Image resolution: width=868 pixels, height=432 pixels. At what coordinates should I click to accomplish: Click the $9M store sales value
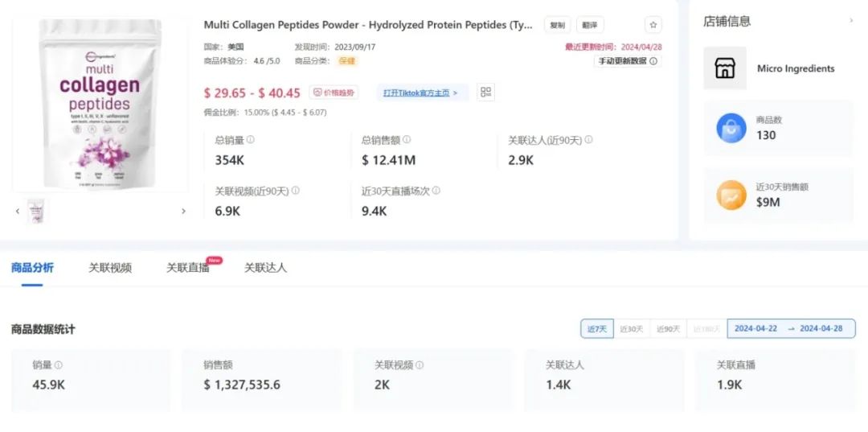(768, 202)
